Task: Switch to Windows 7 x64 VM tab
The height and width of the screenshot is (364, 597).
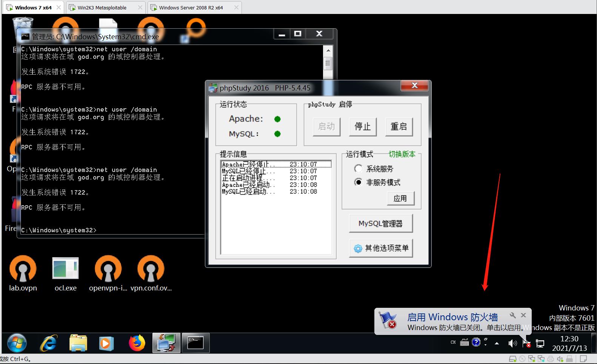Action: click(x=33, y=8)
